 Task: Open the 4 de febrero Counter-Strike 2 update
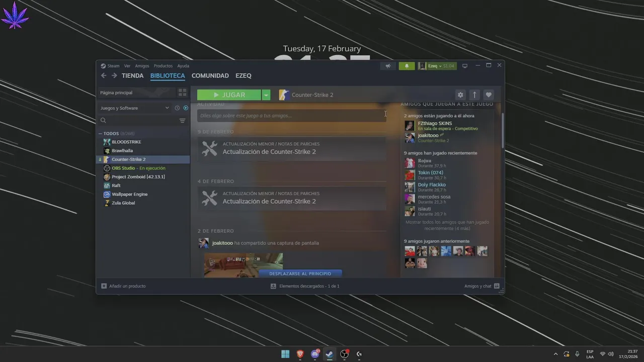[292, 198]
